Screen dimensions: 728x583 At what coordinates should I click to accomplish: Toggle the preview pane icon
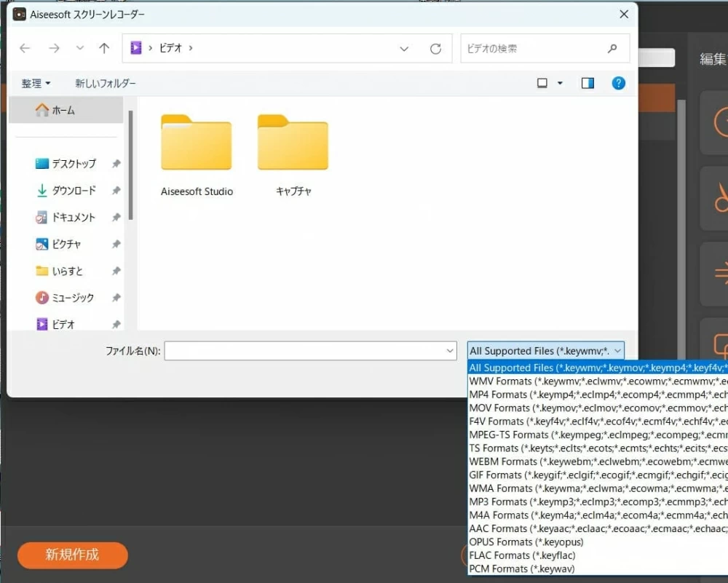(587, 83)
